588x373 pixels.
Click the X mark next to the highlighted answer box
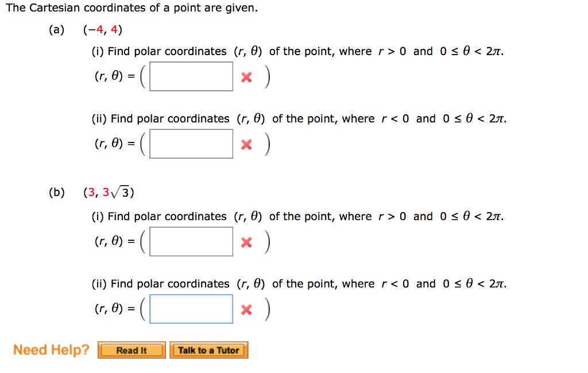246,309
